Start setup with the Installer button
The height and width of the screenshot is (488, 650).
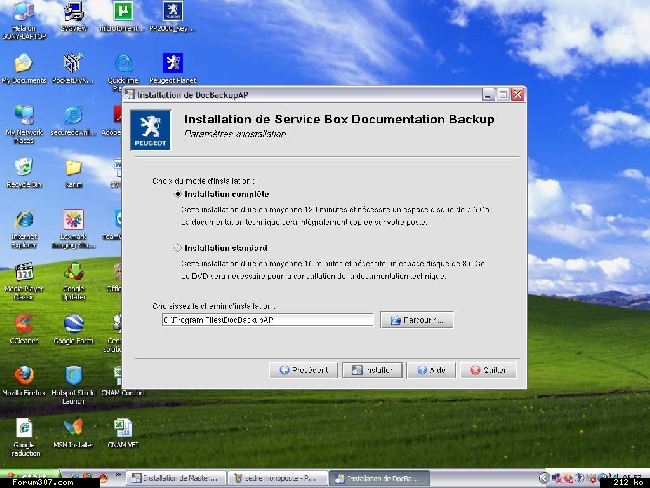click(x=372, y=370)
